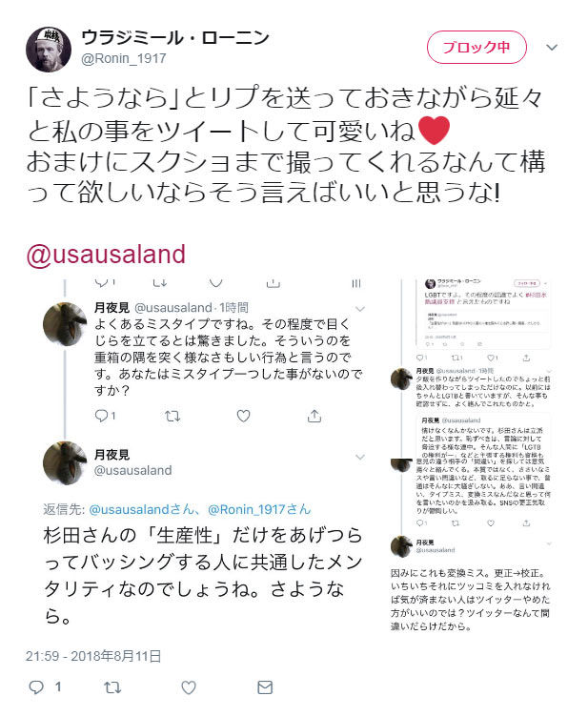
Task: Open the right attached screenshot image
Action: 472,455
